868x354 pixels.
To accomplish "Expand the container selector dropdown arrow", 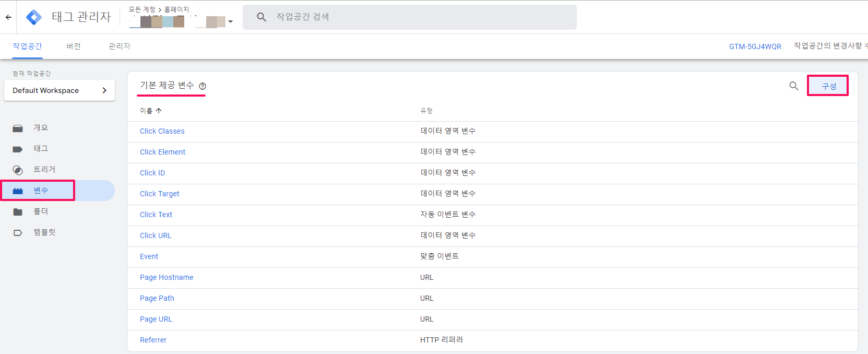I will coord(230,22).
